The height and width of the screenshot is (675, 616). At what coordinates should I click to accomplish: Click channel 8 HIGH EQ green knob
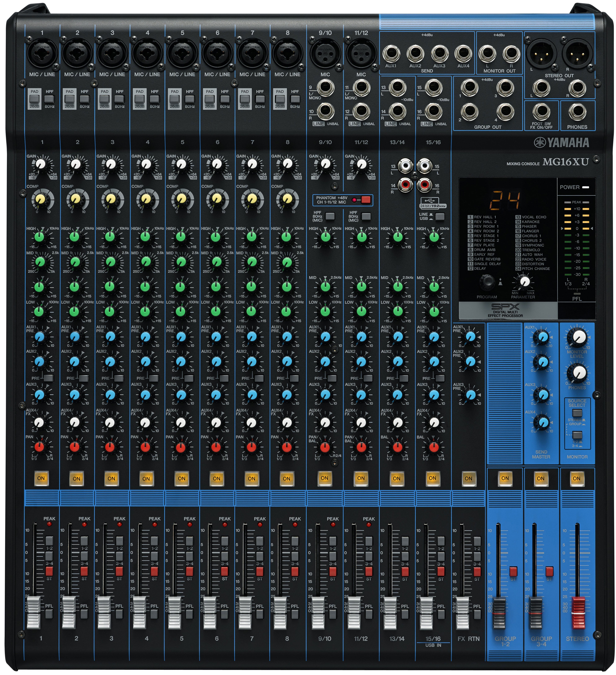pos(286,237)
